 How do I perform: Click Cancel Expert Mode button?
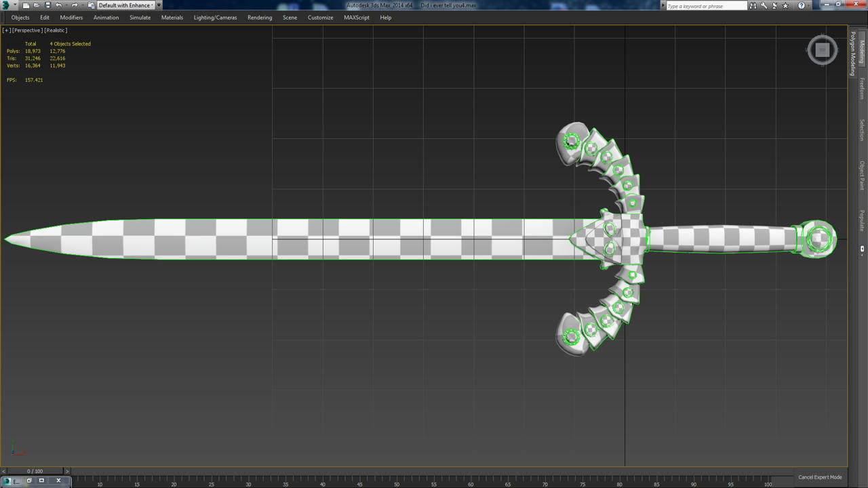click(x=820, y=477)
